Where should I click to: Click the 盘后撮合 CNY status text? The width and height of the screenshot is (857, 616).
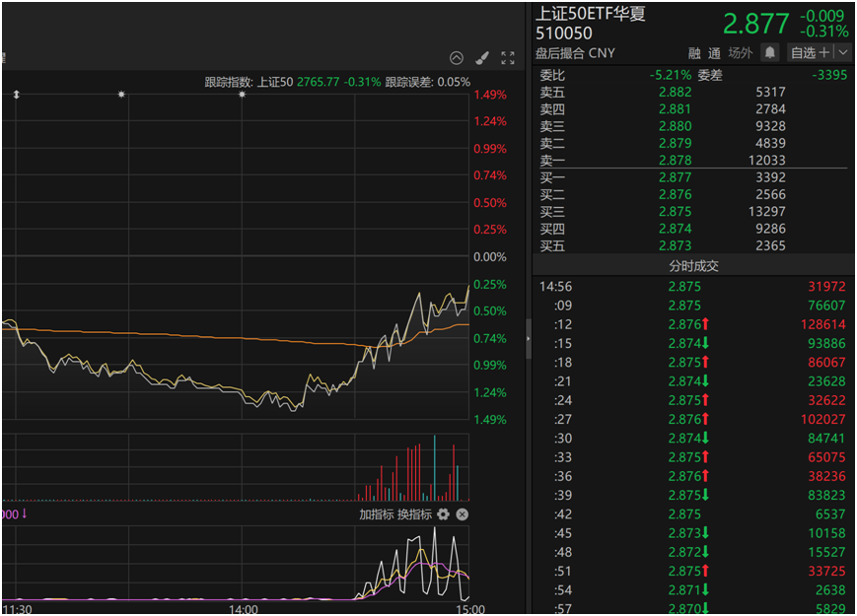pos(575,53)
